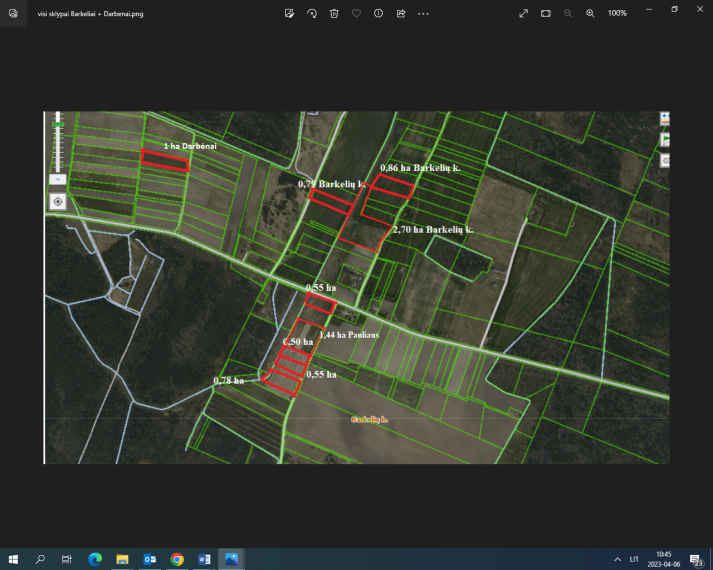Image resolution: width=713 pixels, height=570 pixels.
Task: Click the orange 'Barkelių k.' label
Action: pyautogui.click(x=370, y=419)
